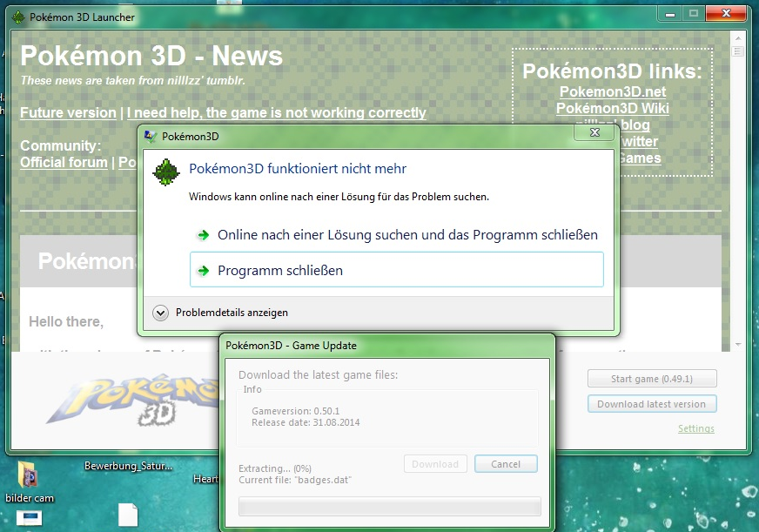Expand 'Problemdetails anzeigen' chevron
The image size is (759, 532).
point(160,313)
